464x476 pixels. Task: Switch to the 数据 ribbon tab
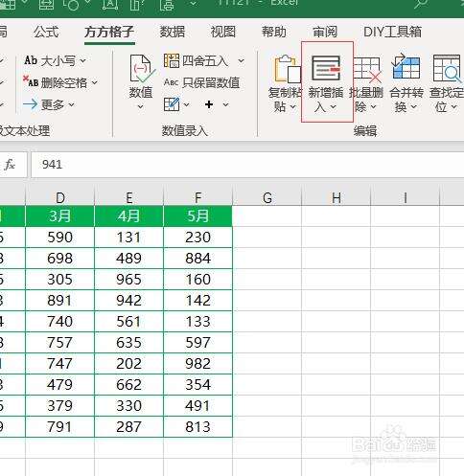tap(173, 32)
